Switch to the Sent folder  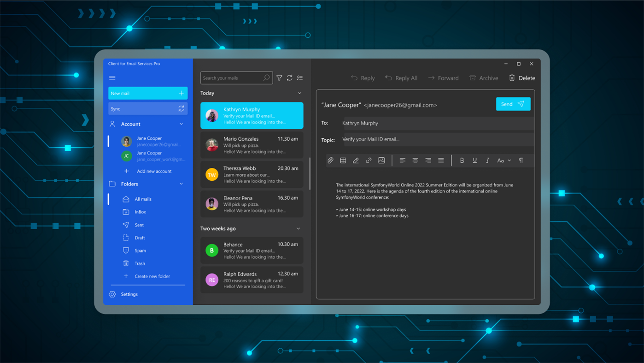coord(139,225)
